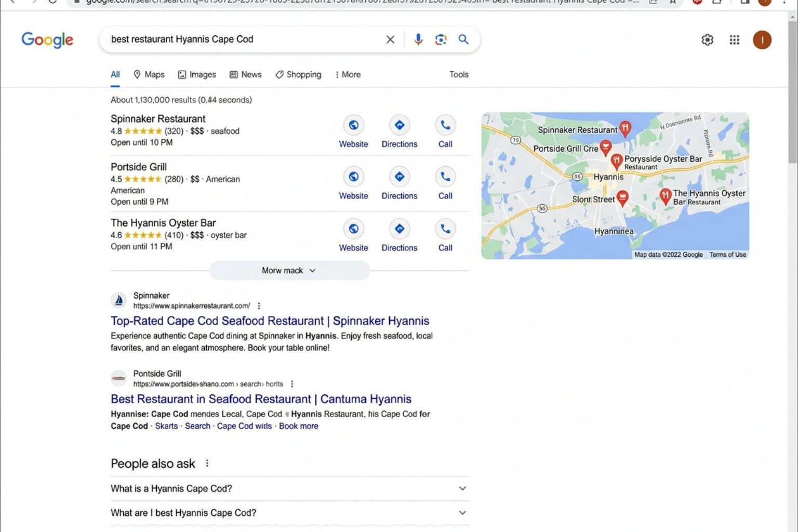Open the Hyannis map thumbnail
This screenshot has width=798, height=532.
615,186
